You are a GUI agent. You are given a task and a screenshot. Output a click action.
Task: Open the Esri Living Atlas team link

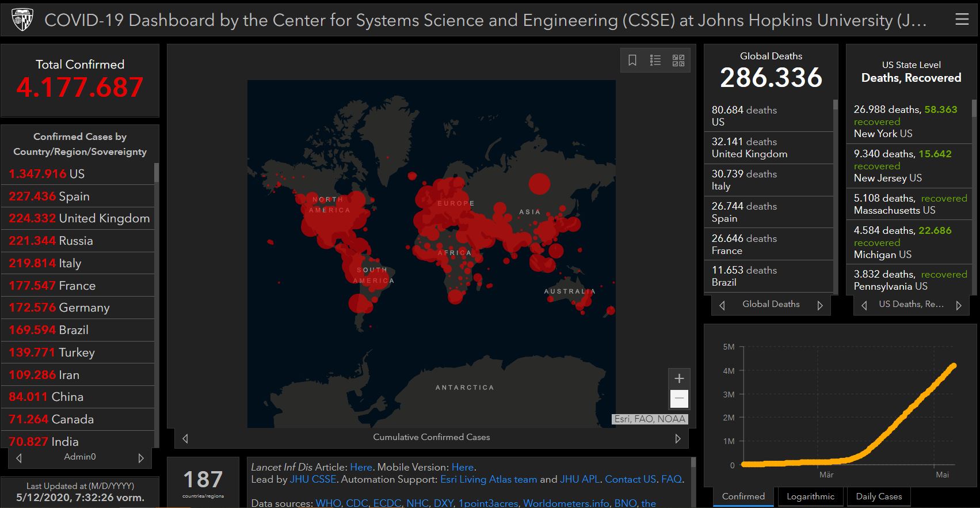[x=488, y=479]
